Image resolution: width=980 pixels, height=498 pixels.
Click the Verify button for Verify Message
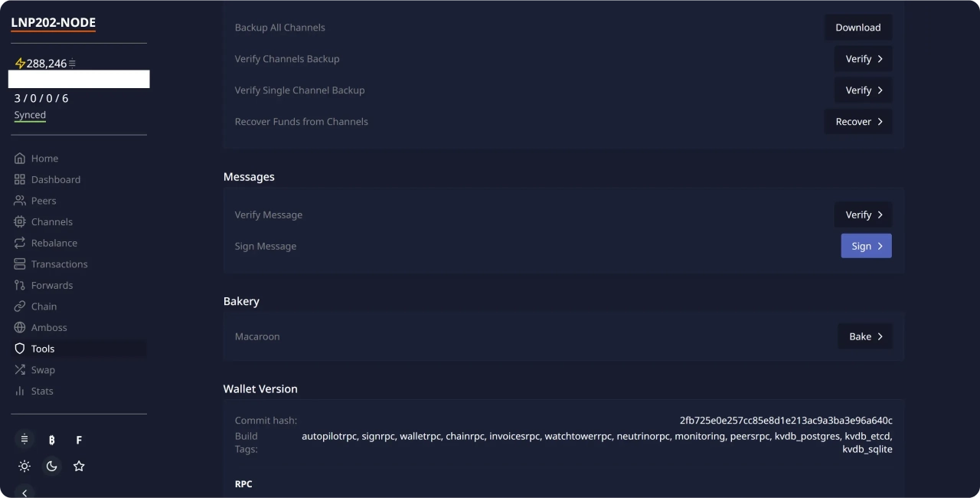pyautogui.click(x=863, y=215)
